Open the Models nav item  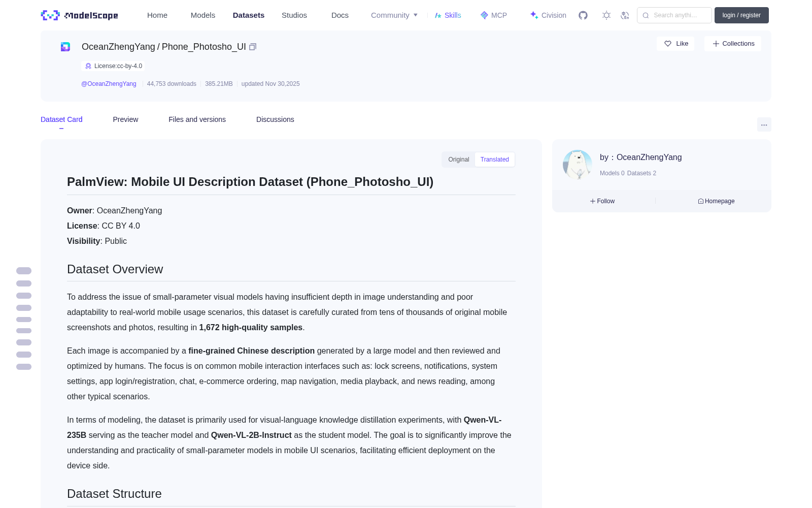203,15
